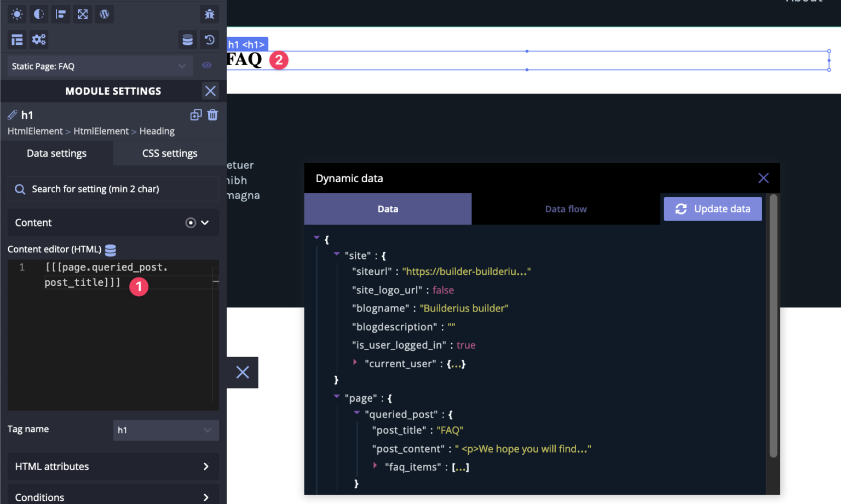Toggle the Content radio indicator
This screenshot has width=841, height=504.
pos(191,223)
